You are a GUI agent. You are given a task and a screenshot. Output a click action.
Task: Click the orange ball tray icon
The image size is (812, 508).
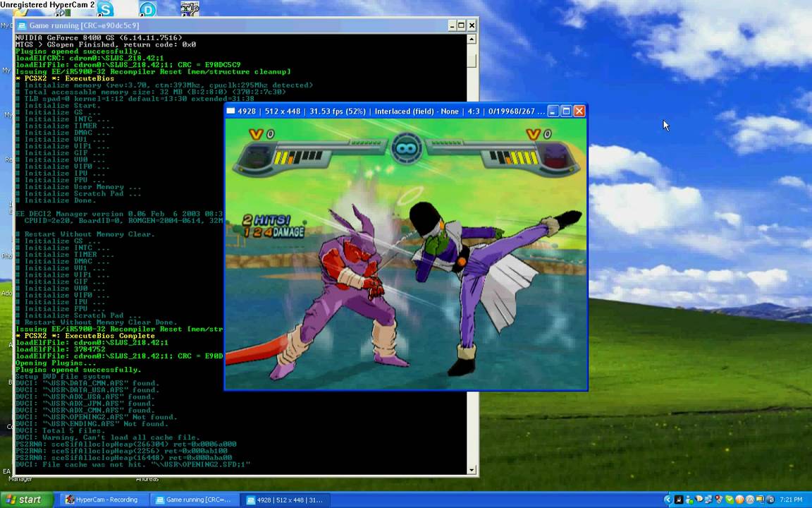coord(739,500)
